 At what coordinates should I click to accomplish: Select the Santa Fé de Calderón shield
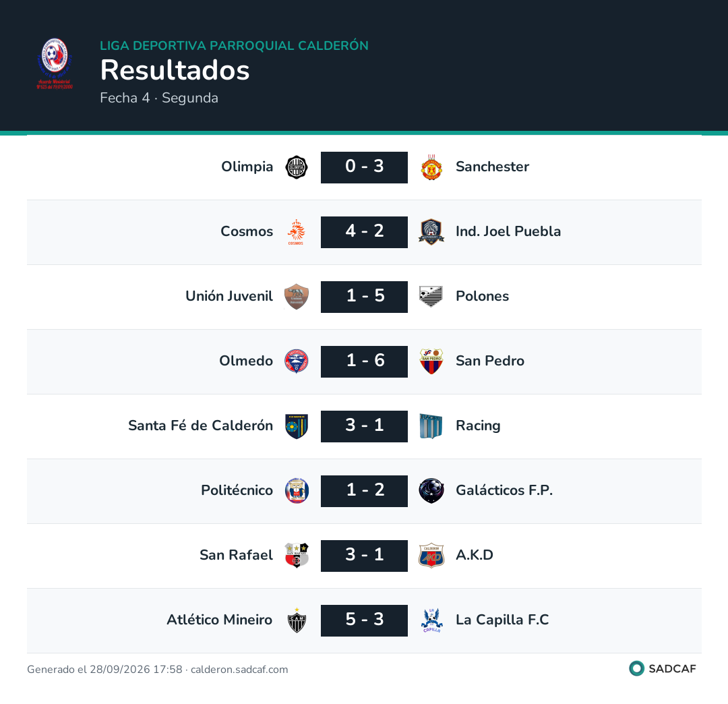pos(296,426)
